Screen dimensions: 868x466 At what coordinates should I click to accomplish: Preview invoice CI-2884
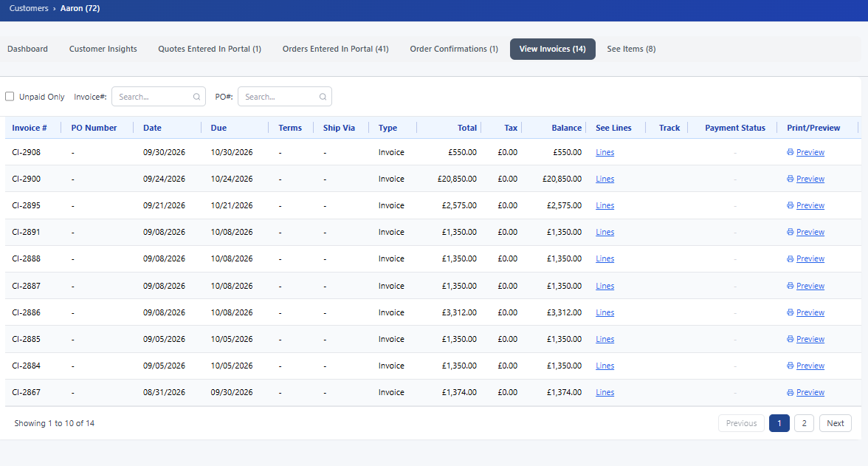[810, 366]
